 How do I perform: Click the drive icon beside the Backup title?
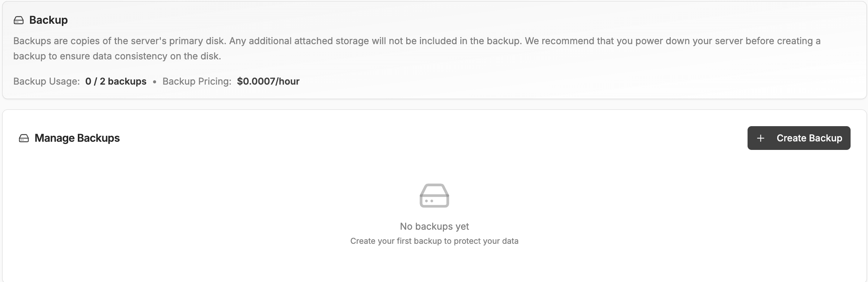pyautogui.click(x=19, y=20)
